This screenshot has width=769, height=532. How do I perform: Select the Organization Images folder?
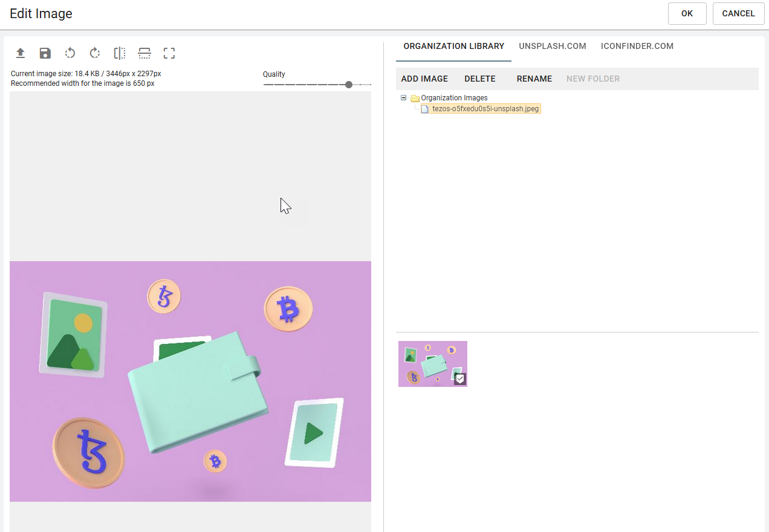click(454, 98)
